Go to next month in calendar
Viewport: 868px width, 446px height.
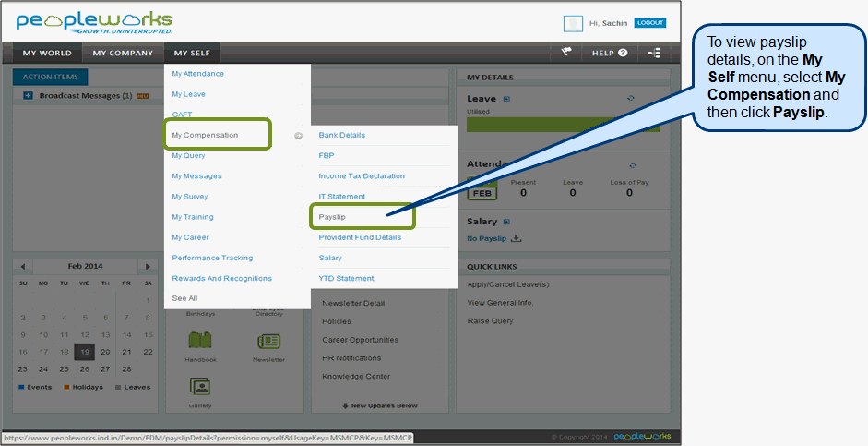tap(148, 267)
